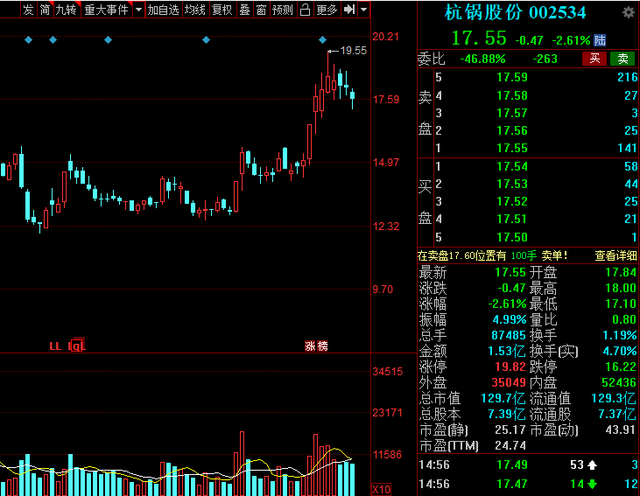Select buy level 2 price 17.53

[512, 184]
